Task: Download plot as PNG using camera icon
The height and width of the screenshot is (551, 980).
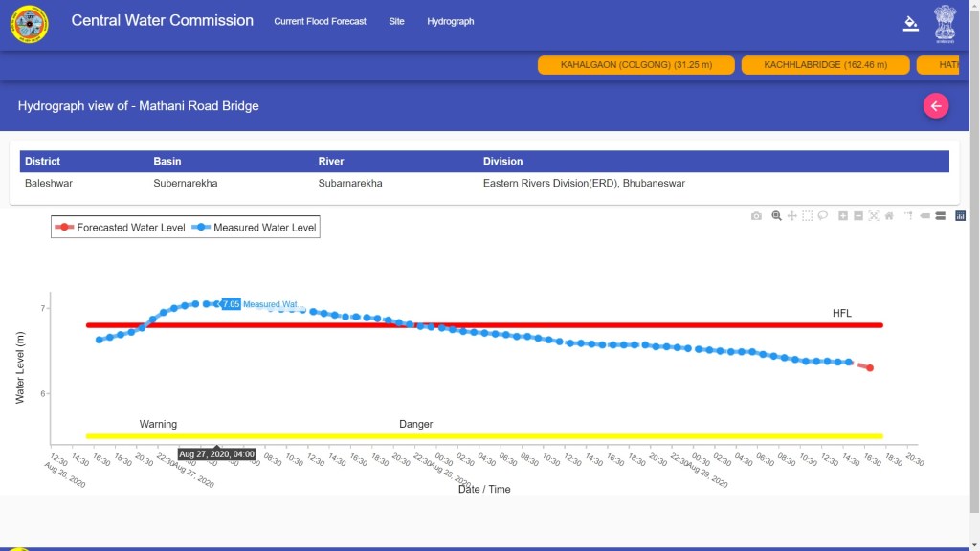Action: [x=756, y=216]
